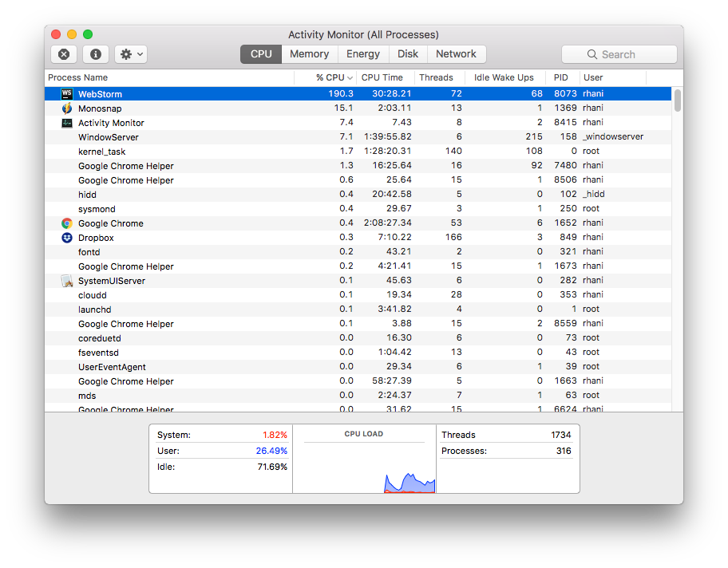Click the User 26.49% value
Image resolution: width=728 pixels, height=568 pixels.
(x=271, y=451)
